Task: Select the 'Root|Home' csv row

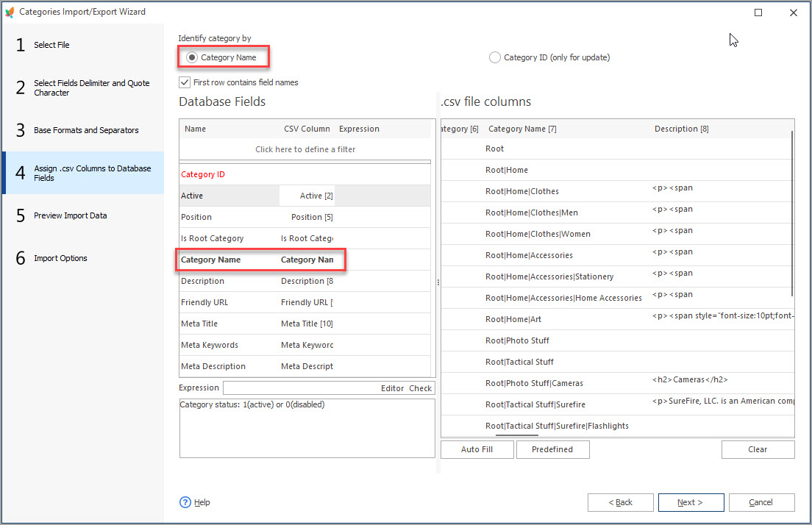Action: 616,170
